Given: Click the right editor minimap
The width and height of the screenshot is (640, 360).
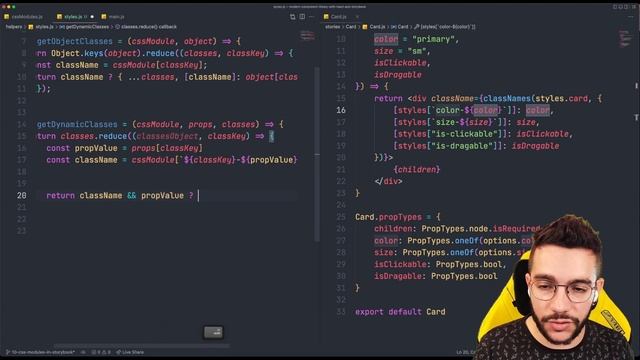Looking at the screenshot, I should (x=624, y=39).
